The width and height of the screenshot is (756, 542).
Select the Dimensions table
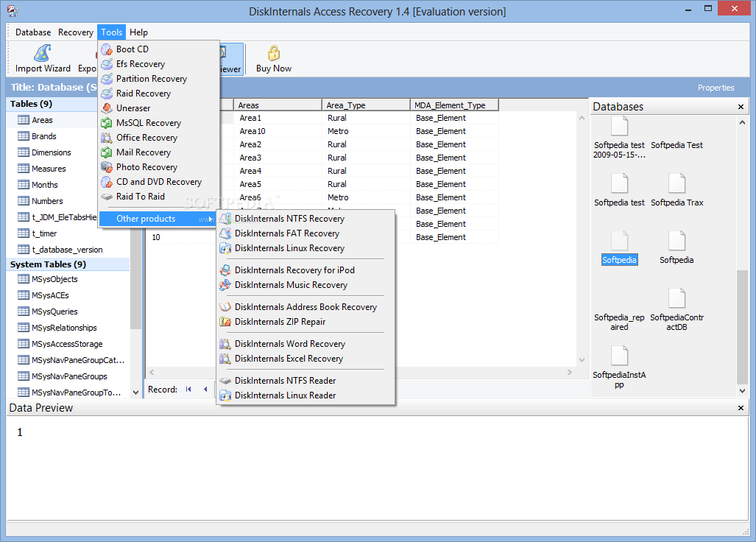[x=51, y=152]
